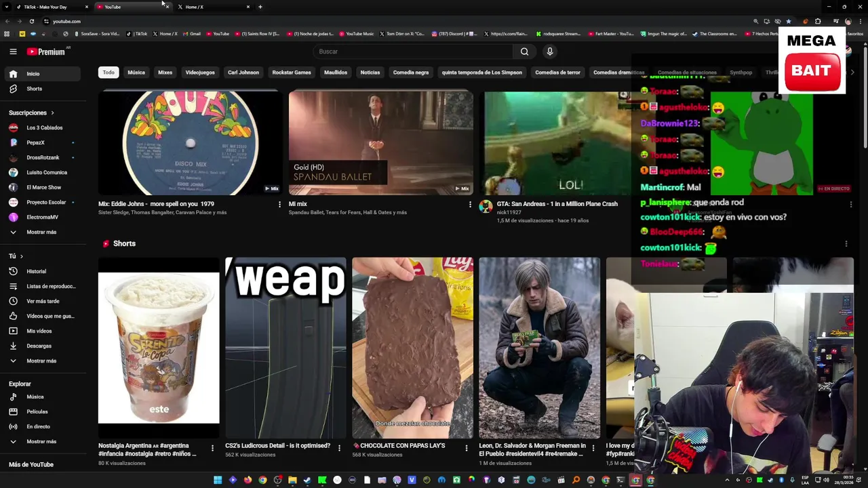Open En directo under Explorar
868x488 pixels.
click(44, 426)
